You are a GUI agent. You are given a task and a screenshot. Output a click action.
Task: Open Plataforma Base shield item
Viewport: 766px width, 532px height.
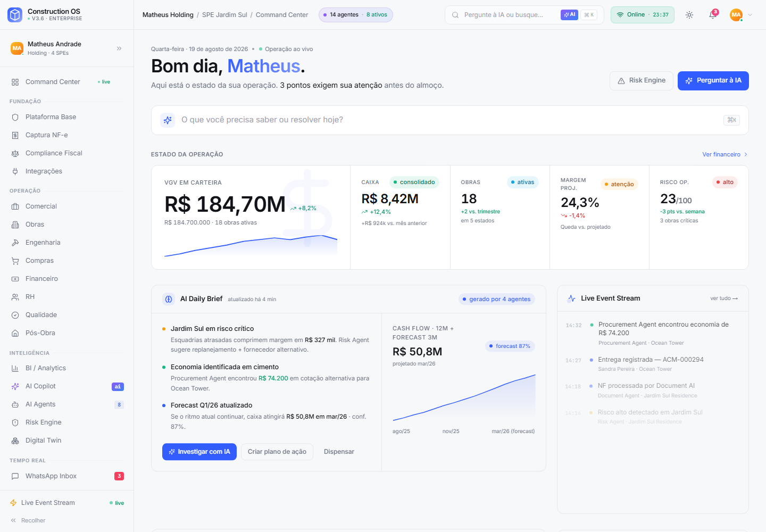[x=66, y=117]
